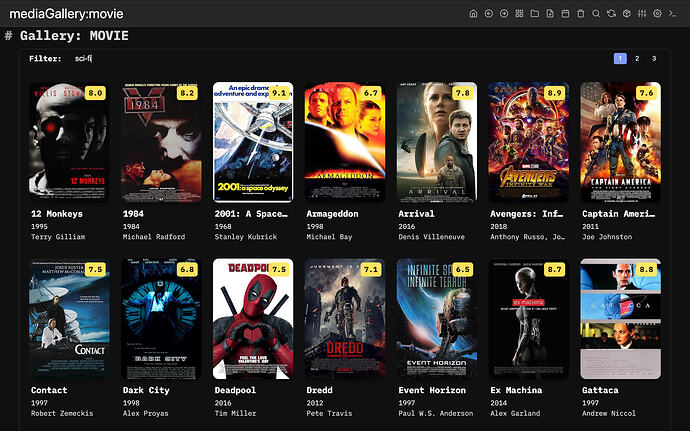
Task: Navigate forward with the right arrow icon
Action: (x=504, y=13)
